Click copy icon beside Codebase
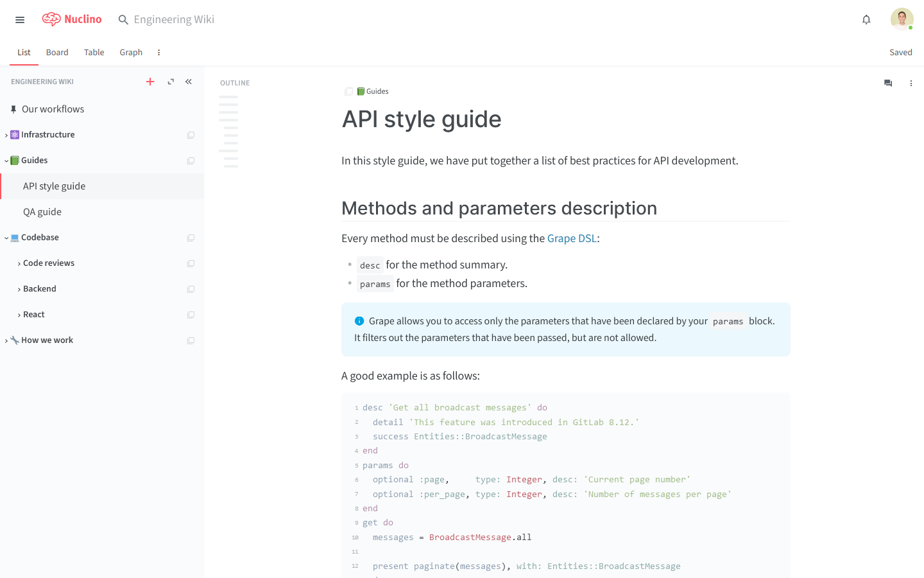The image size is (924, 578). coord(191,238)
